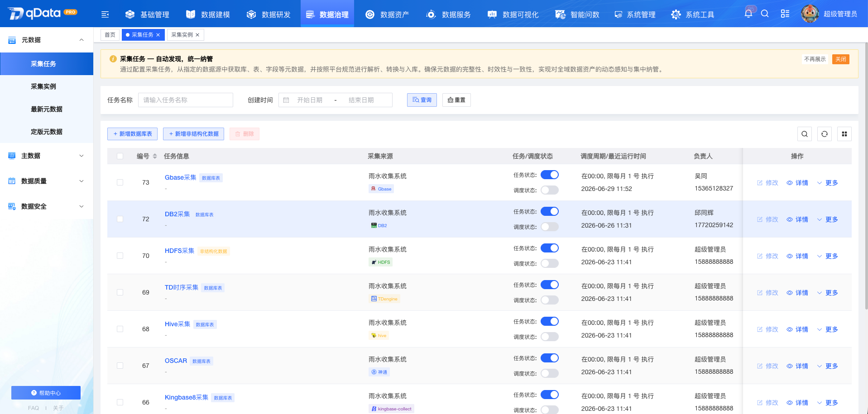
Task: Click the info icon in banner
Action: click(x=113, y=59)
